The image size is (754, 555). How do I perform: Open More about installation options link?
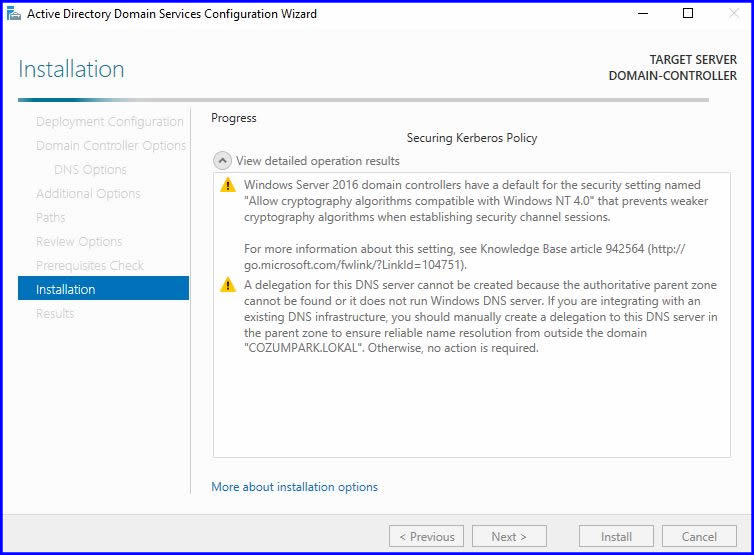tap(294, 487)
